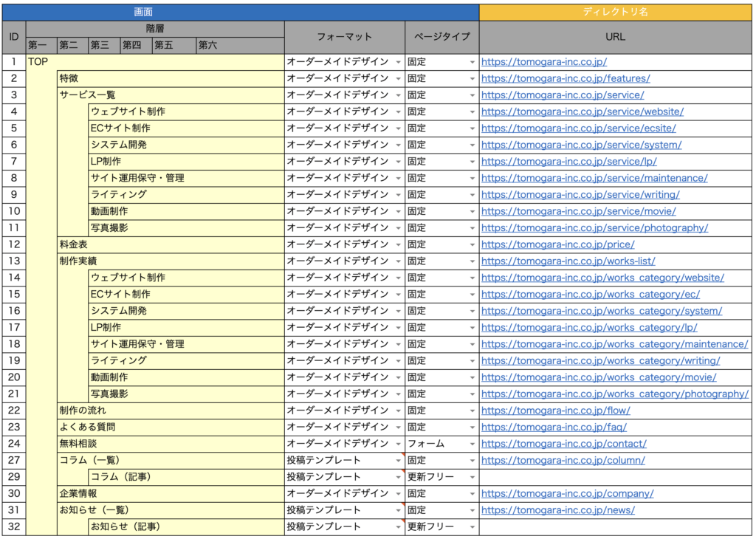The image size is (756, 539).
Task: Select the 第六 hierarchy header
Action: pyautogui.click(x=240, y=45)
